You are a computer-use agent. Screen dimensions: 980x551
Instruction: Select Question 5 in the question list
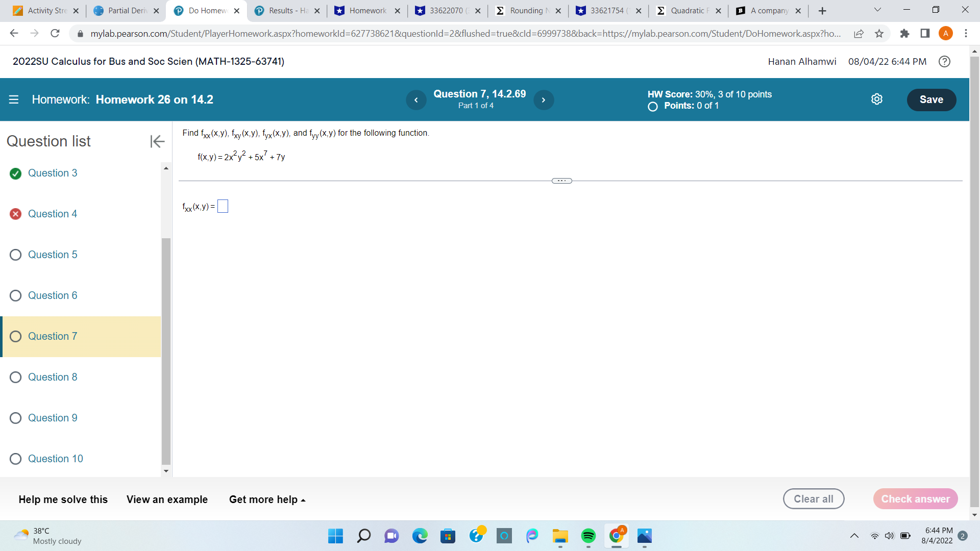point(53,255)
